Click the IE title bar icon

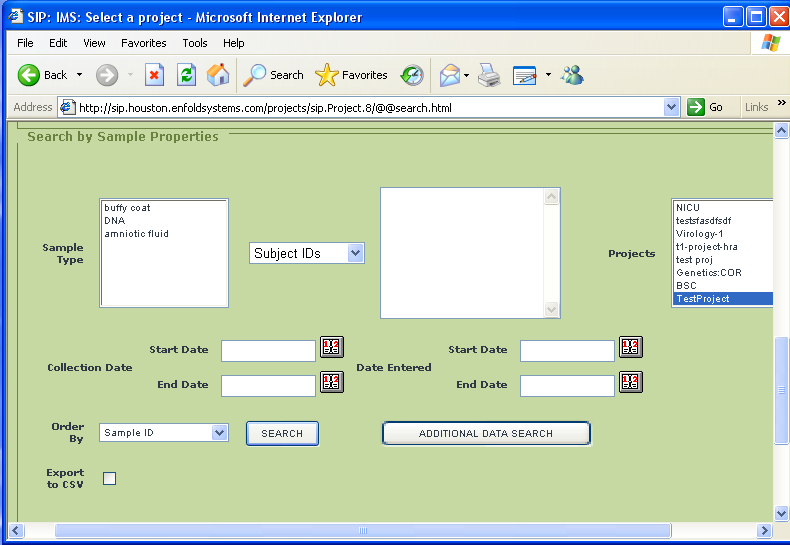click(16, 16)
